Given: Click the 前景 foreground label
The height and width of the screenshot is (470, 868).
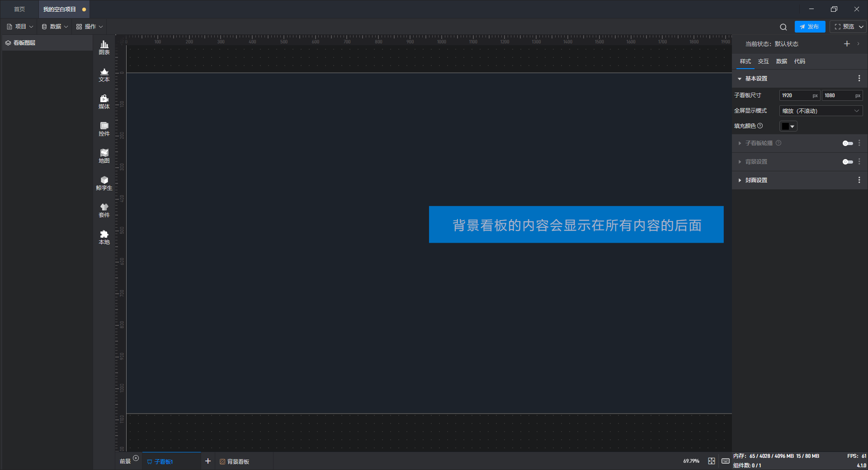Looking at the screenshot, I should (x=125, y=461).
